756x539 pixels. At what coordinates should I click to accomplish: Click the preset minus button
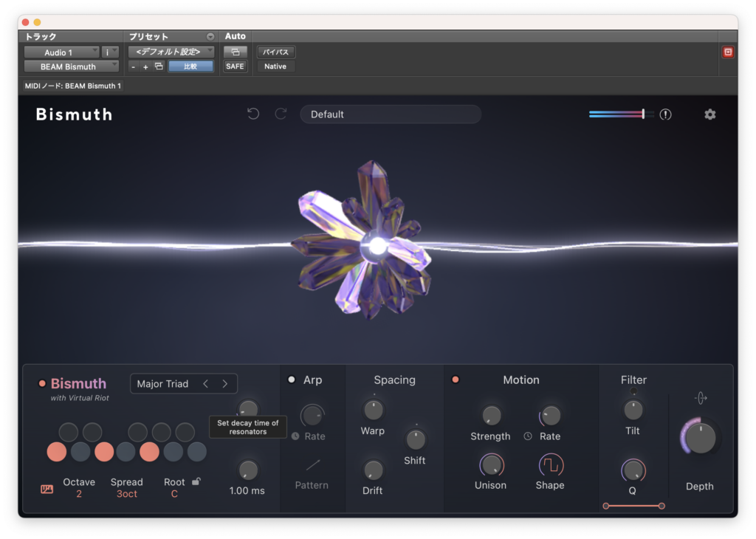[133, 66]
